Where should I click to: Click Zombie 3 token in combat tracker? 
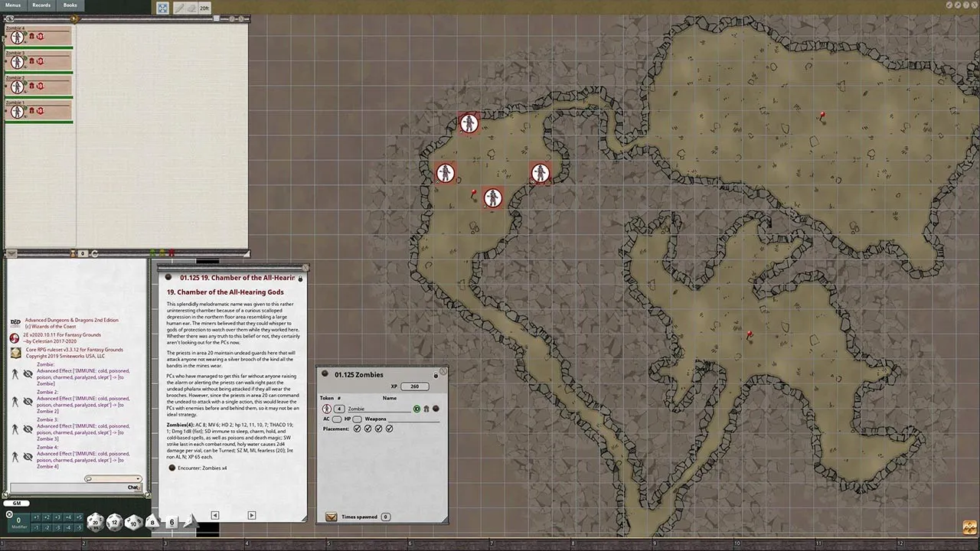(17, 61)
